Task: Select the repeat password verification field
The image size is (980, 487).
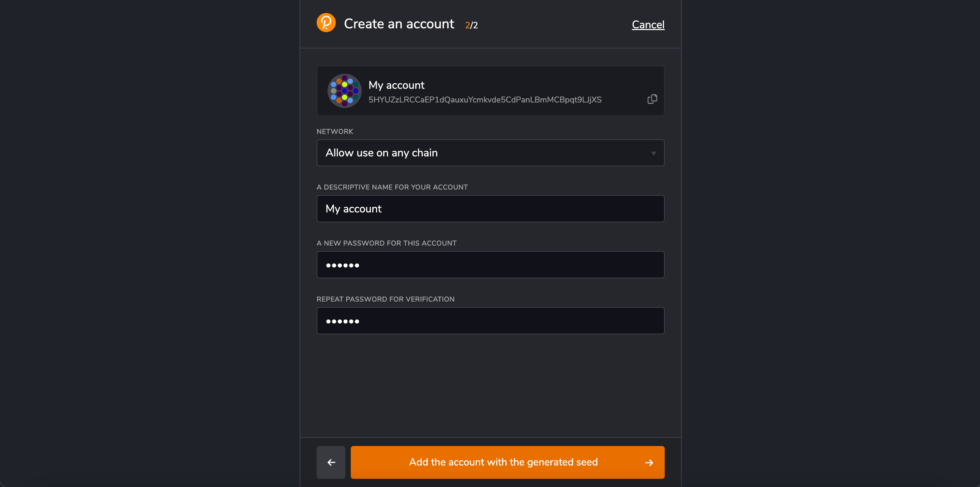Action: point(490,321)
